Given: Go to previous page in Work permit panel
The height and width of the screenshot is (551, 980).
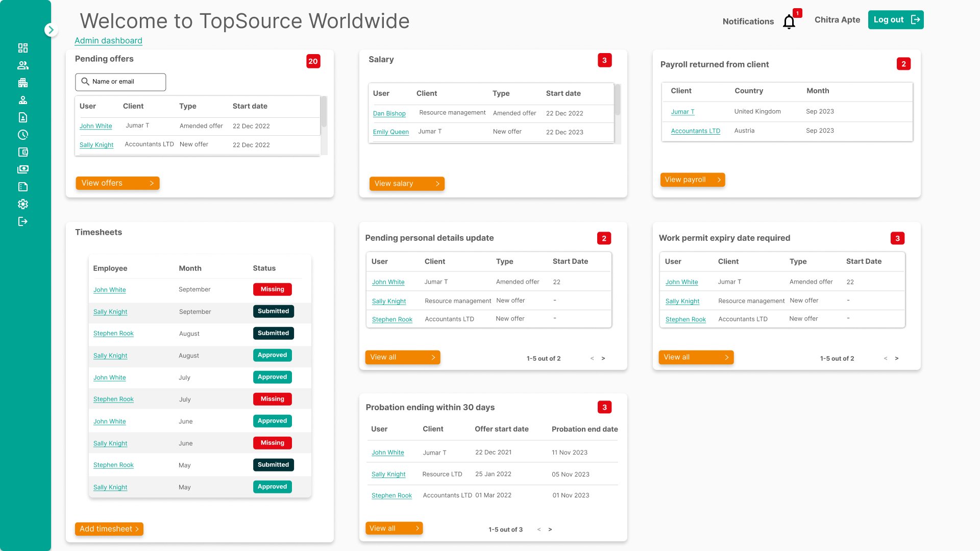Looking at the screenshot, I should click(886, 359).
